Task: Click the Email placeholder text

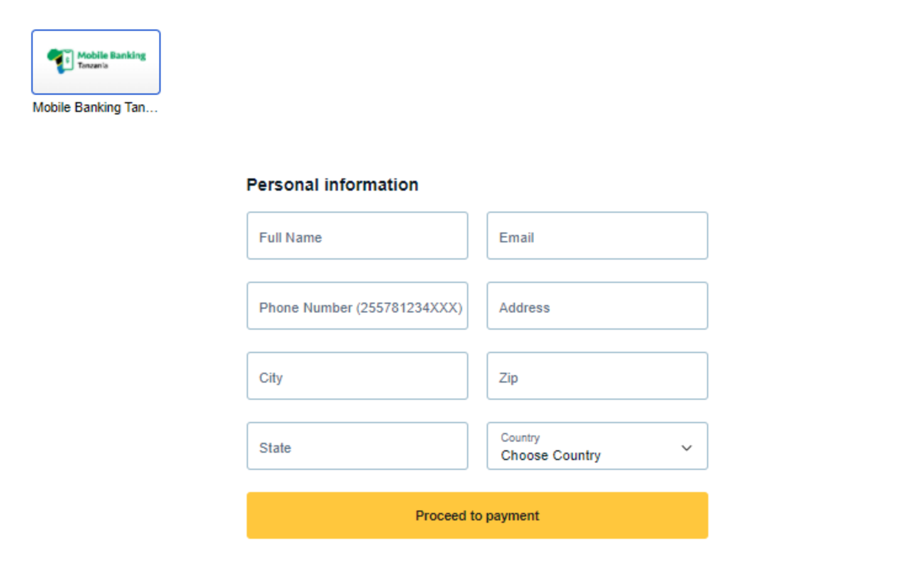Action: point(516,237)
